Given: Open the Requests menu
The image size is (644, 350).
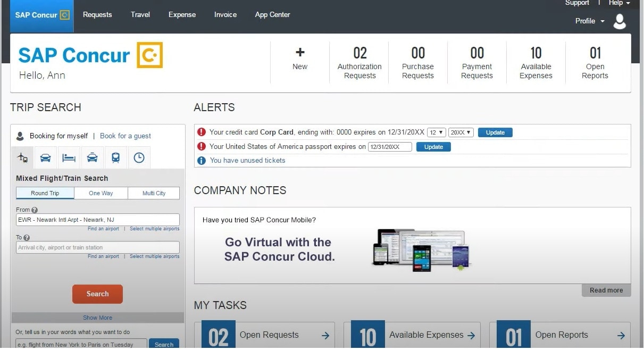Looking at the screenshot, I should tap(97, 15).
